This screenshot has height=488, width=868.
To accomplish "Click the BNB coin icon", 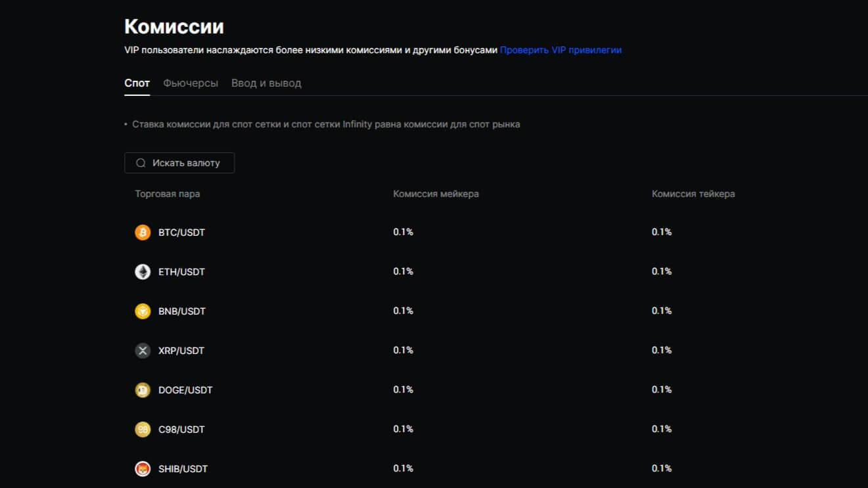I will (x=143, y=311).
